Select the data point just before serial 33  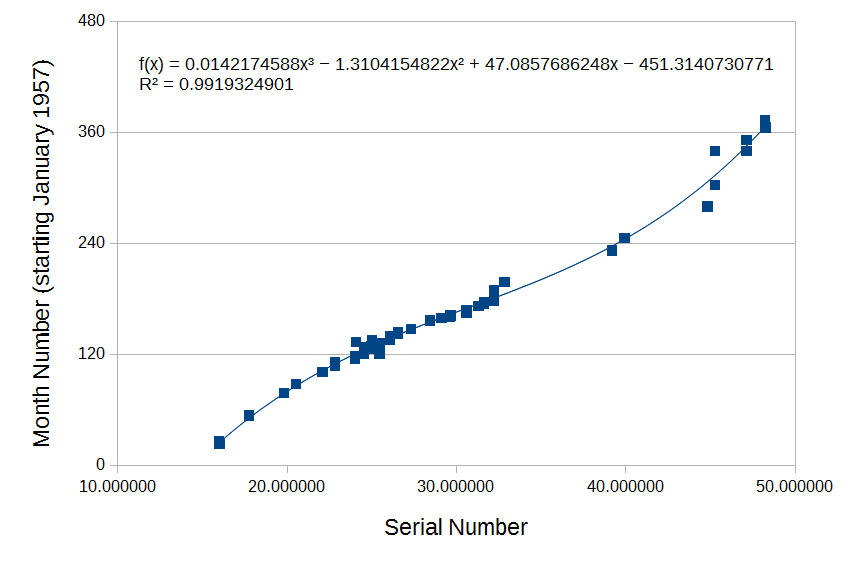pyautogui.click(x=504, y=282)
